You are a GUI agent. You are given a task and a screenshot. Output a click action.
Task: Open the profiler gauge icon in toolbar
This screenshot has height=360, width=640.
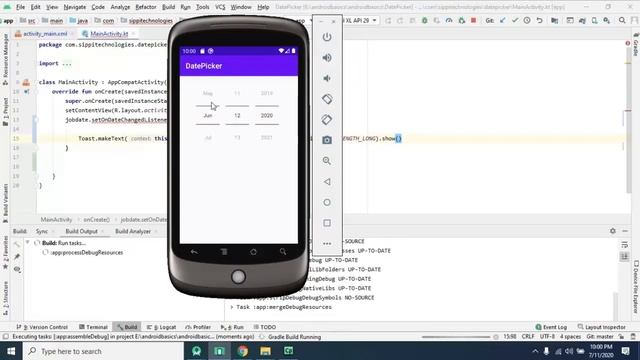[x=449, y=20]
